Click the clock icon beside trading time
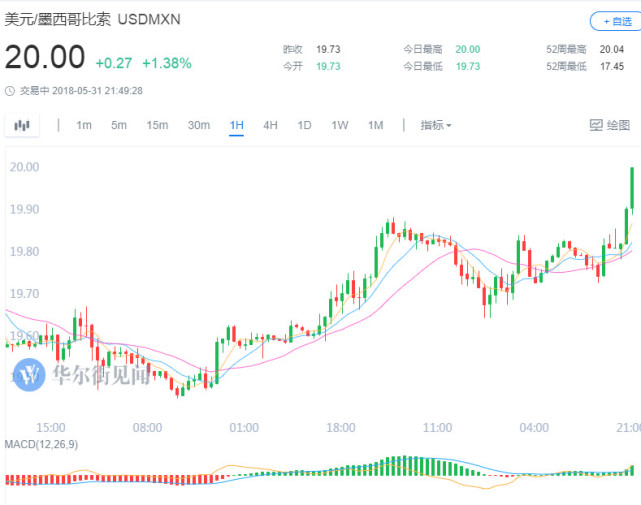This screenshot has height=505, width=641. coord(10,90)
